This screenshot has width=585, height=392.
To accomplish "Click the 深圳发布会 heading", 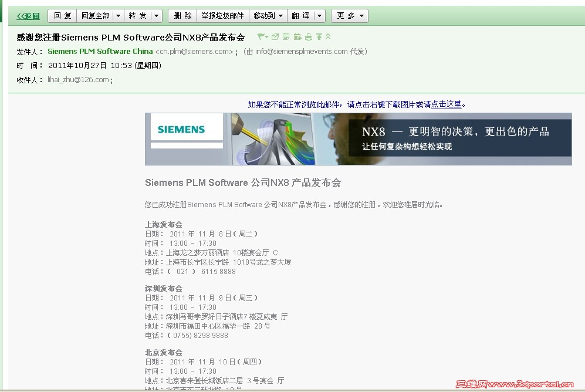I will [163, 288].
